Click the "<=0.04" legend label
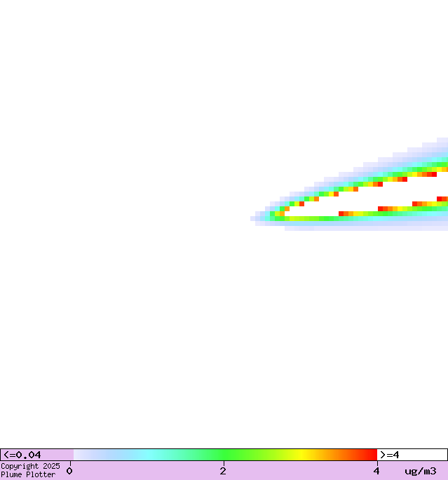The width and height of the screenshot is (448, 480). click(22, 455)
